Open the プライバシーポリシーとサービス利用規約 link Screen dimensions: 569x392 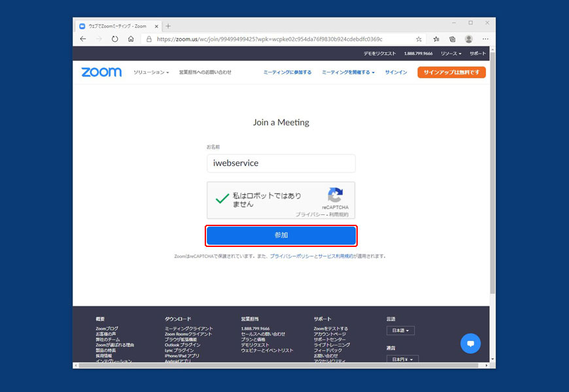311,256
